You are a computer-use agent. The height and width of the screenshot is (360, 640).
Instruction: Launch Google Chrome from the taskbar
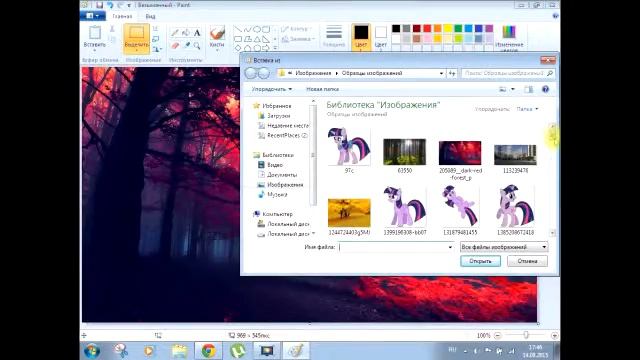[208, 351]
